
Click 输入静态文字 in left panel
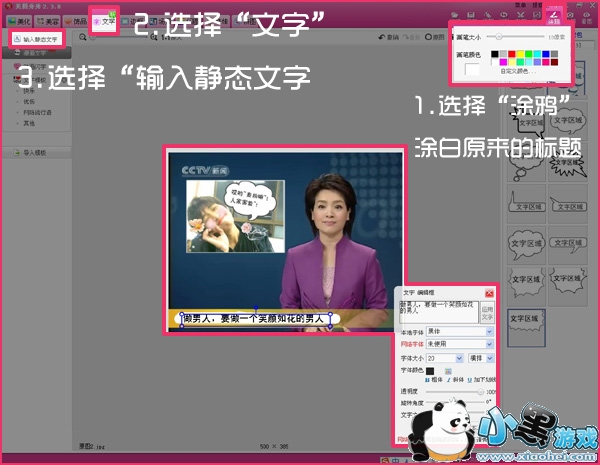coord(39,39)
